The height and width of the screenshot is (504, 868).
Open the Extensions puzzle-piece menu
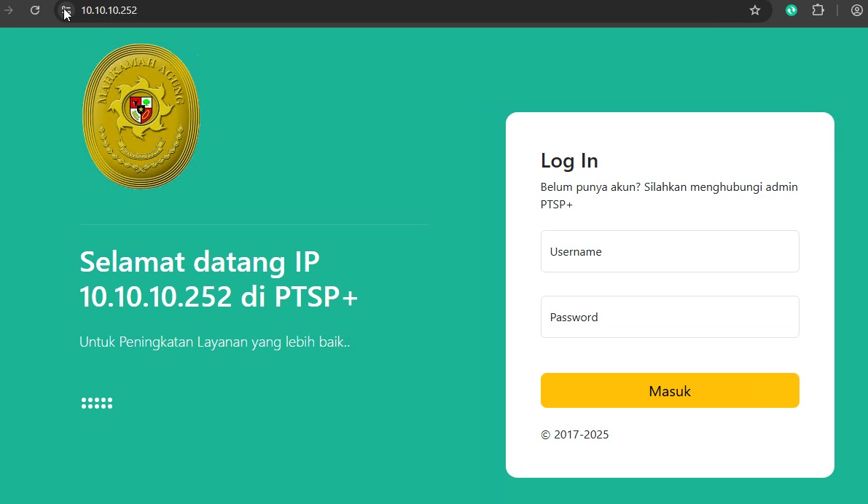(818, 11)
